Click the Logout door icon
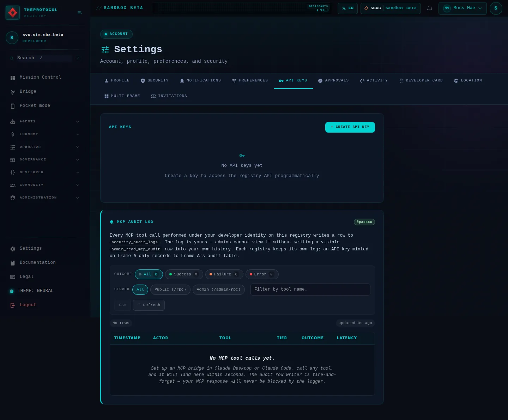 (x=13, y=305)
